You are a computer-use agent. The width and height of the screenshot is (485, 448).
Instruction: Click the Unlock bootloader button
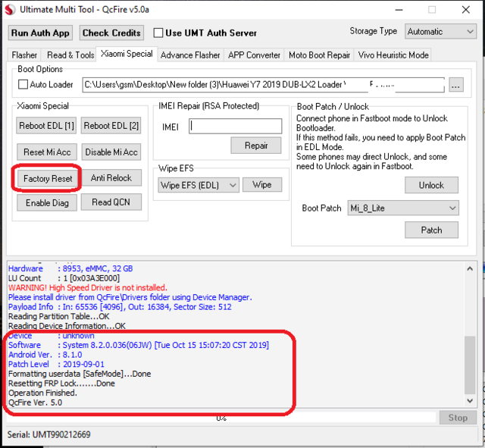(431, 185)
